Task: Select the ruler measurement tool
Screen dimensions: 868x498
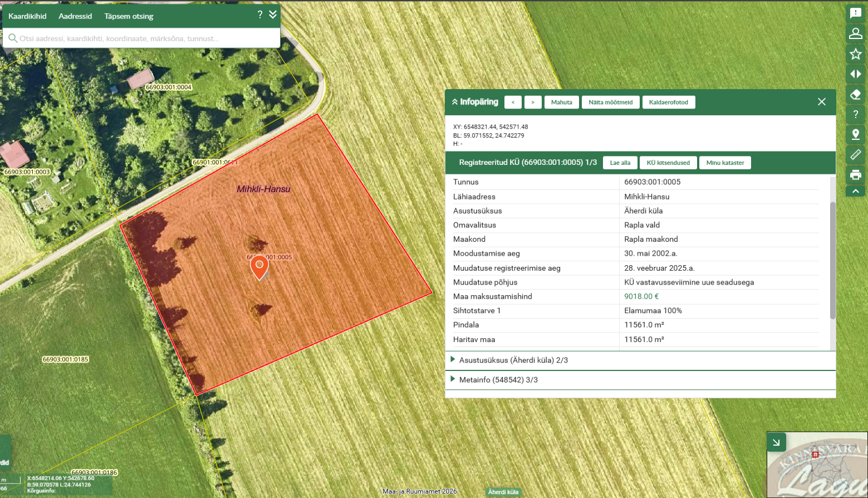Action: (x=856, y=154)
